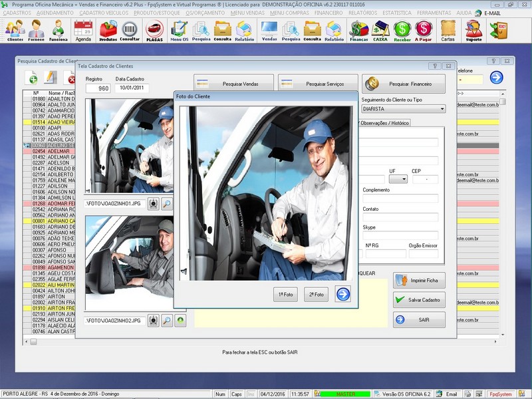Click the webcam icon beside JOAOZINHO1.JPG

(x=154, y=203)
